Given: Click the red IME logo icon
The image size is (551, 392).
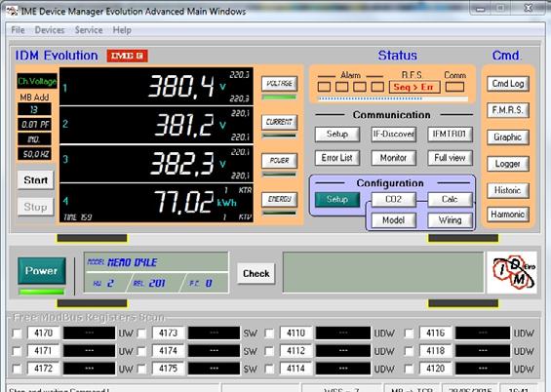Looking at the screenshot, I should click(127, 56).
